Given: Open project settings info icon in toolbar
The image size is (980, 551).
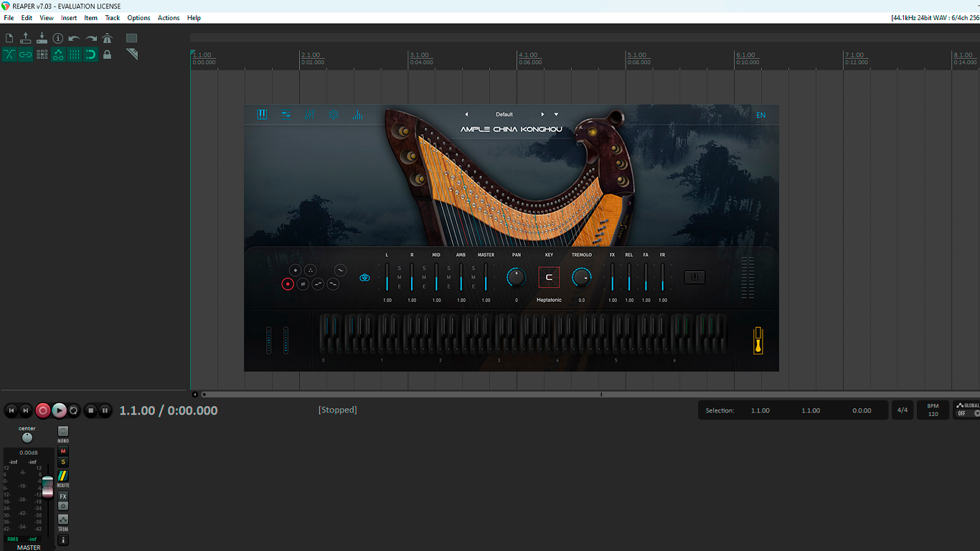Looking at the screenshot, I should tap(58, 38).
